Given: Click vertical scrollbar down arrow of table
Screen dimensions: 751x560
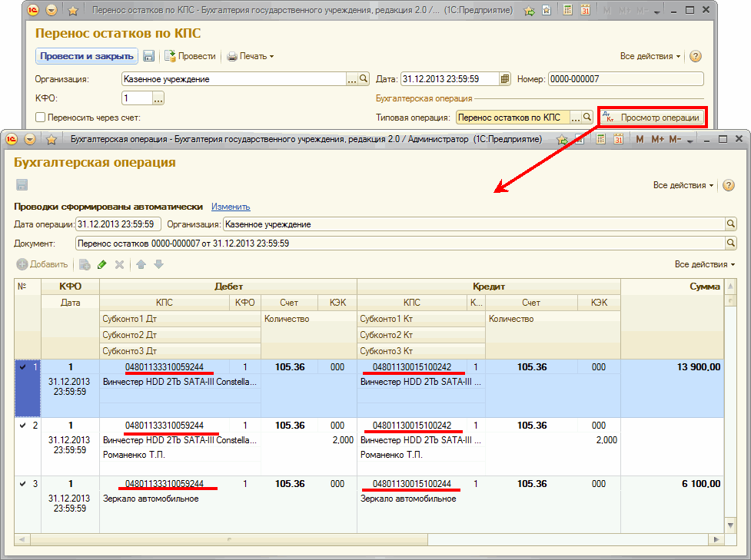Looking at the screenshot, I should [730, 525].
